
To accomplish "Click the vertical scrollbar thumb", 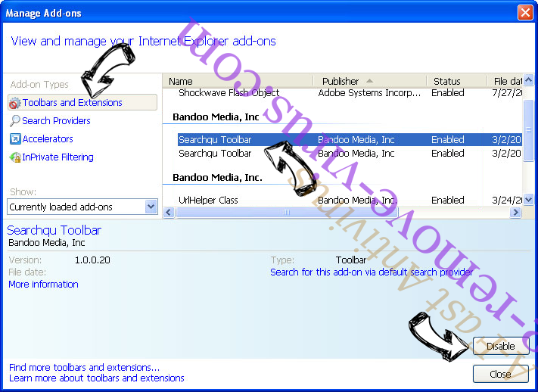I will pos(528,130).
